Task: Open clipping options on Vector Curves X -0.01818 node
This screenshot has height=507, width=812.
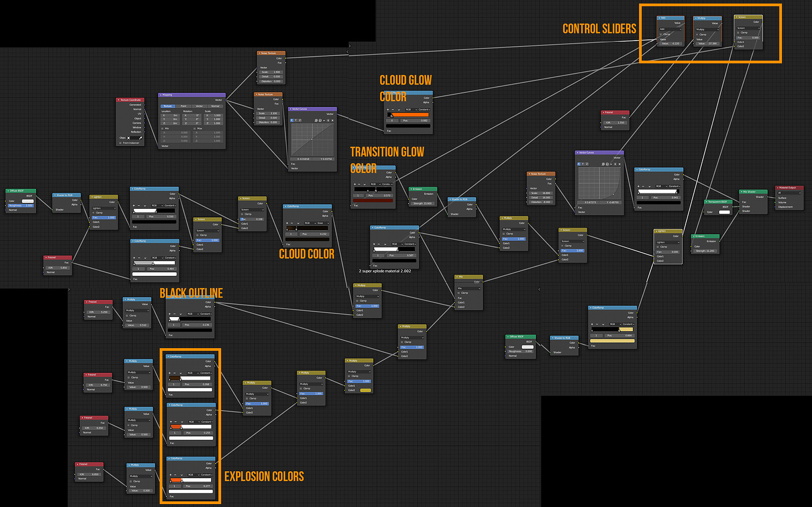Action: [x=328, y=121]
